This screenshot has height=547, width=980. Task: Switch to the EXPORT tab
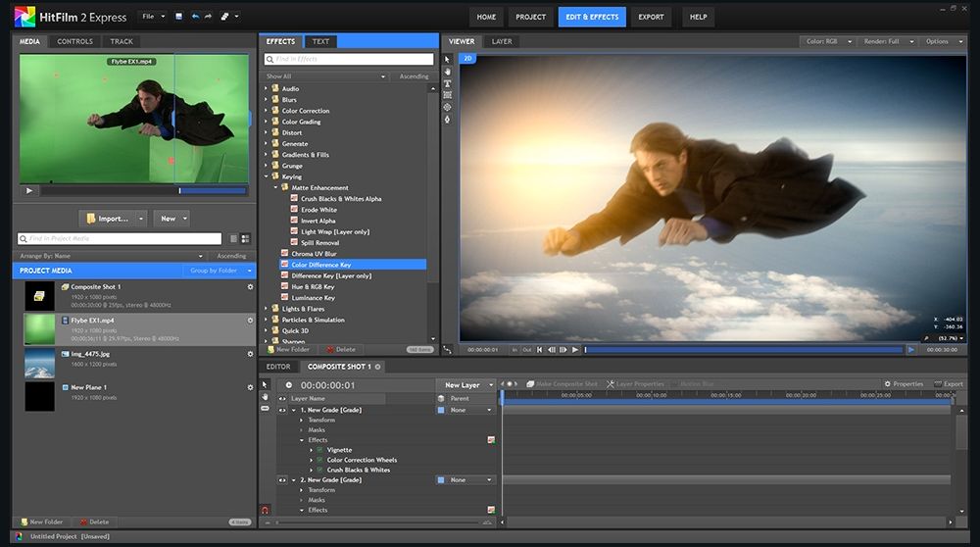pos(651,17)
